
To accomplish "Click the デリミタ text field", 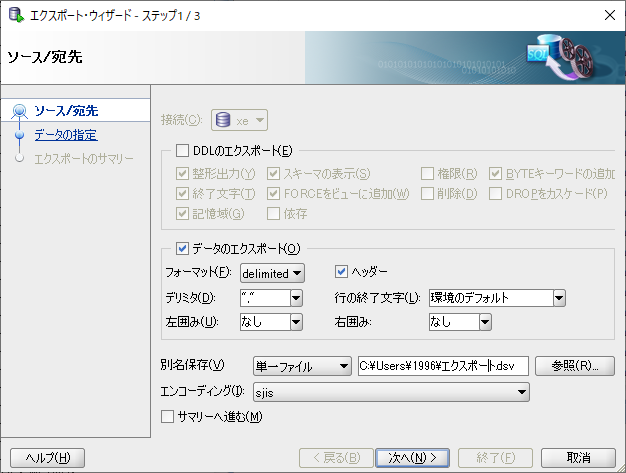I will pyautogui.click(x=265, y=298).
